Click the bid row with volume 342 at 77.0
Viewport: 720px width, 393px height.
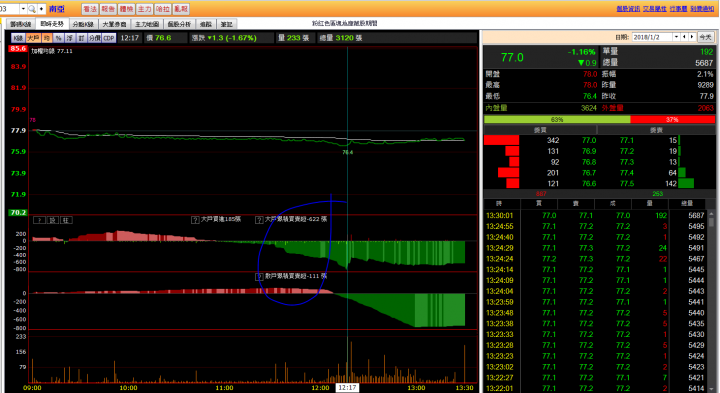point(541,140)
